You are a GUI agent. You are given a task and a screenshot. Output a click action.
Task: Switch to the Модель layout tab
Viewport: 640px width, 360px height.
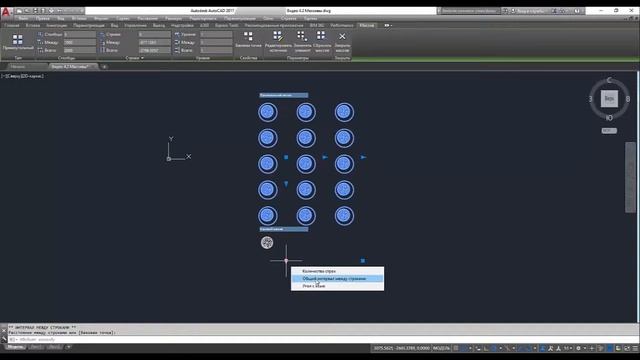coord(15,347)
